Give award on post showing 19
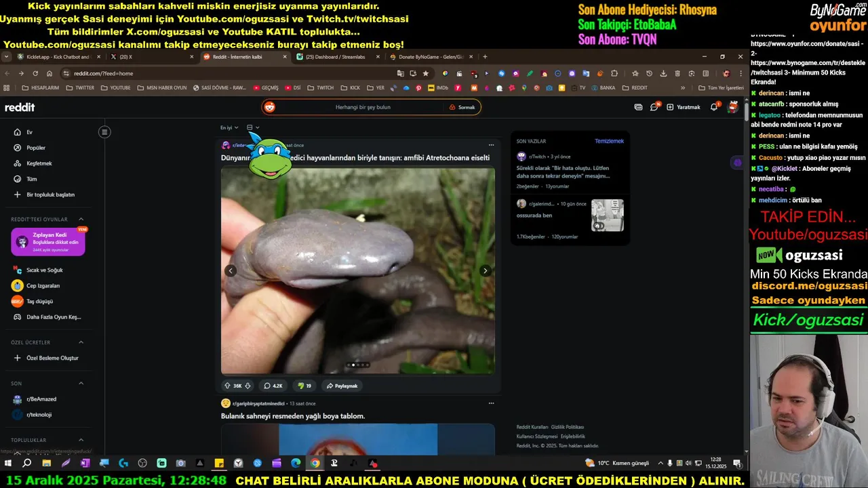Image resolution: width=868 pixels, height=488 pixels. (304, 386)
